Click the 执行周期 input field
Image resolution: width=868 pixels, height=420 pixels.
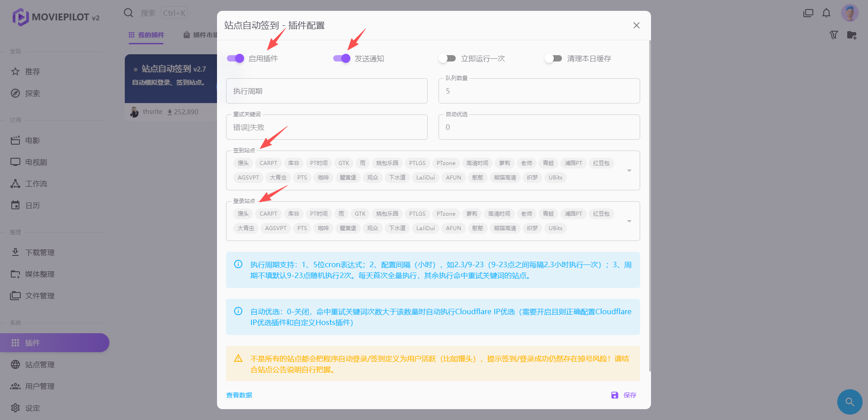(326, 91)
